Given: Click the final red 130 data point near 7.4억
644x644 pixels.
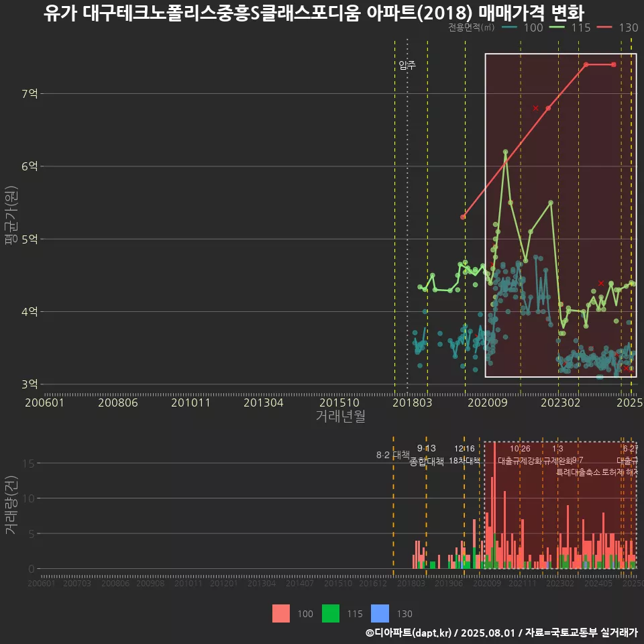Looking at the screenshot, I should (x=614, y=64).
